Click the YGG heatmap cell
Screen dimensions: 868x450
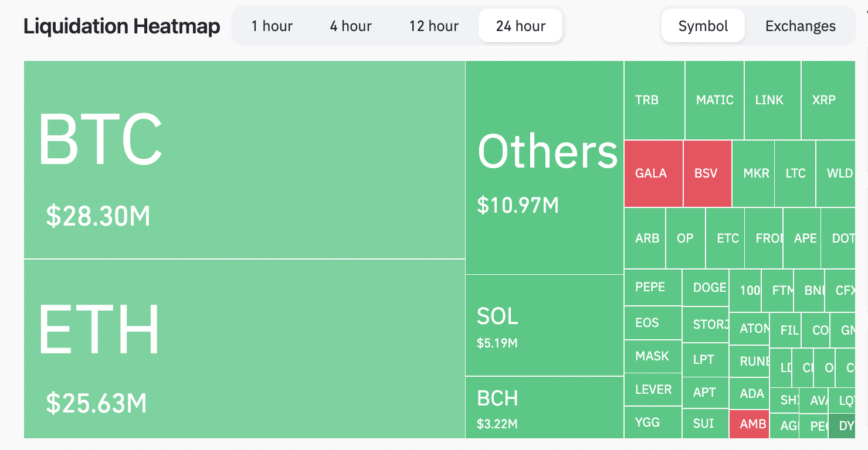tap(653, 422)
